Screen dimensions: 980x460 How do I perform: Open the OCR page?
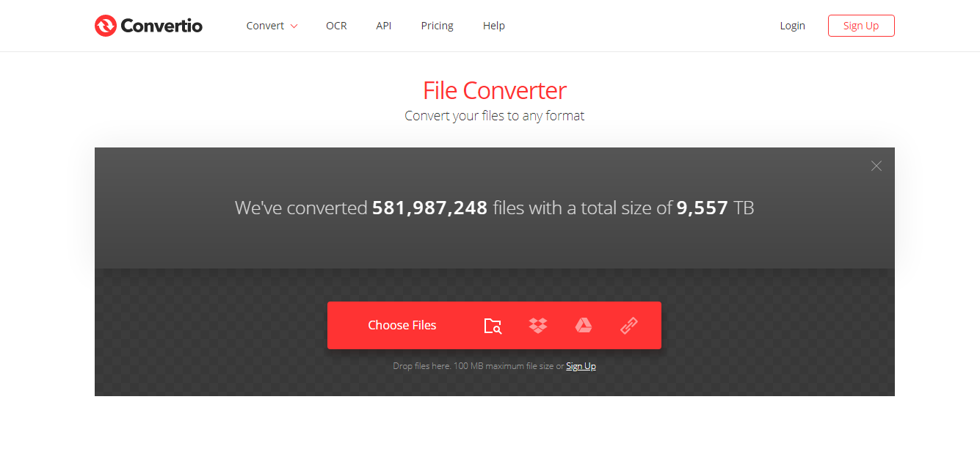tap(336, 26)
